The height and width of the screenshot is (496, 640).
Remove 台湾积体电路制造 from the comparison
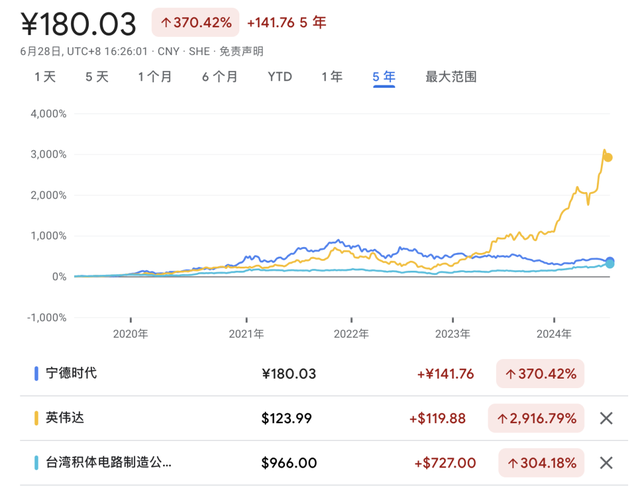[605, 463]
